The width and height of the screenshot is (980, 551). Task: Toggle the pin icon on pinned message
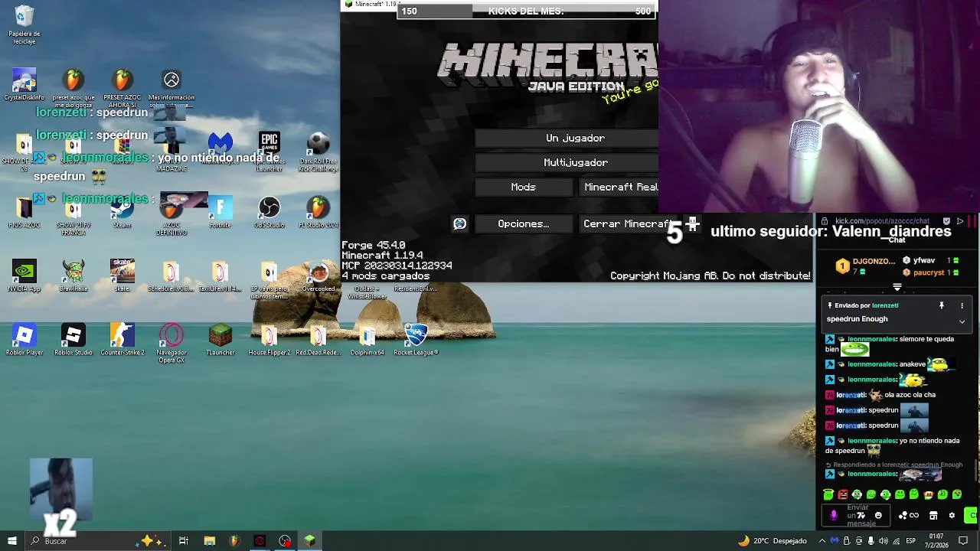[942, 305]
